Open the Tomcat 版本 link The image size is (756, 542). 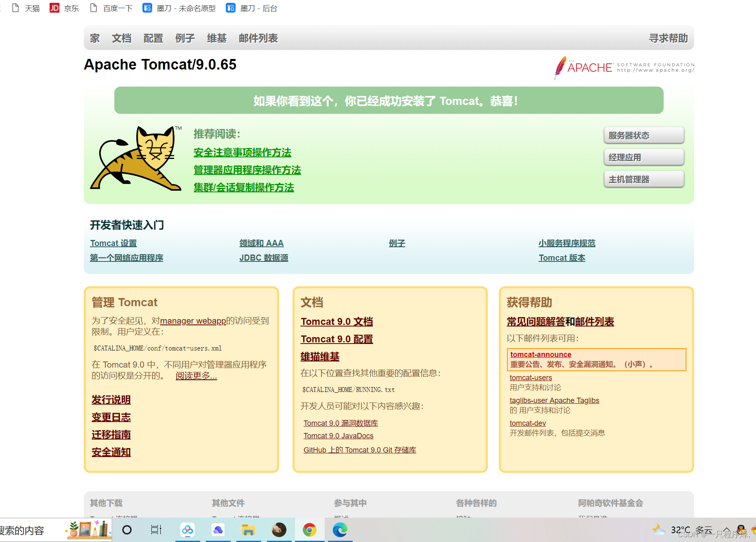click(x=562, y=258)
